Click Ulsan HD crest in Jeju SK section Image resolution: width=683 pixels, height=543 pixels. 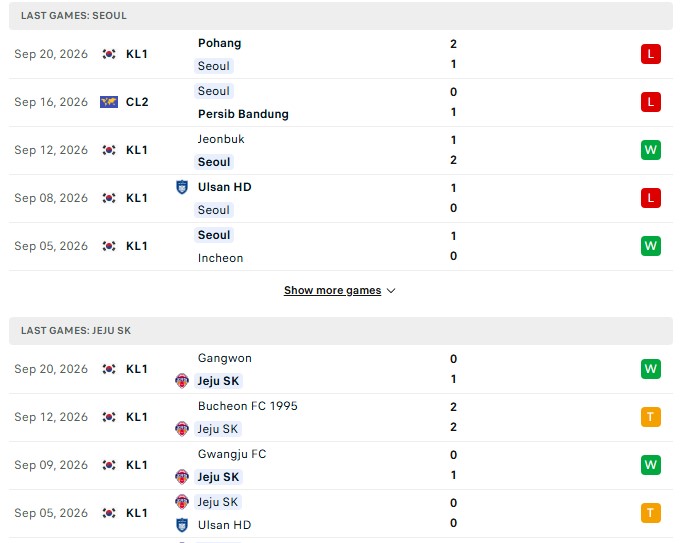click(x=182, y=525)
